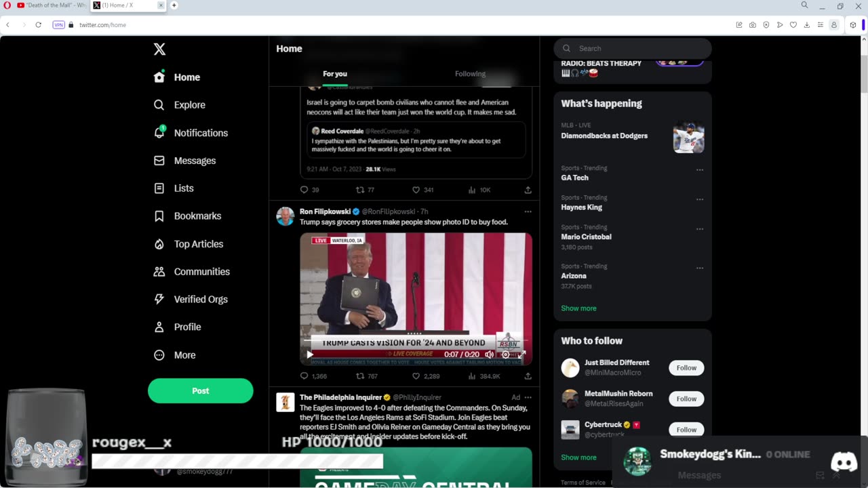The width and height of the screenshot is (868, 488).
Task: Show more trending topics under What's happening
Action: tap(578, 308)
